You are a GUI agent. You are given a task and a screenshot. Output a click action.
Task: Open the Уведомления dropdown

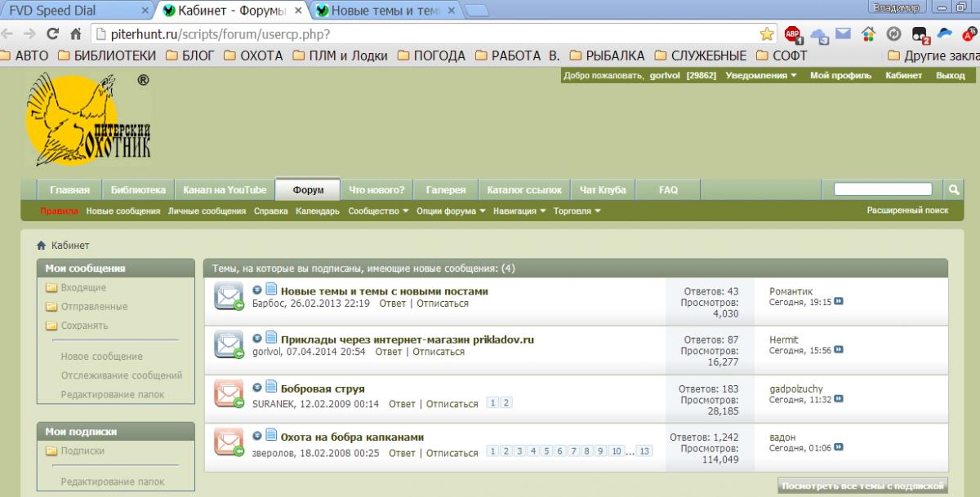tap(761, 76)
